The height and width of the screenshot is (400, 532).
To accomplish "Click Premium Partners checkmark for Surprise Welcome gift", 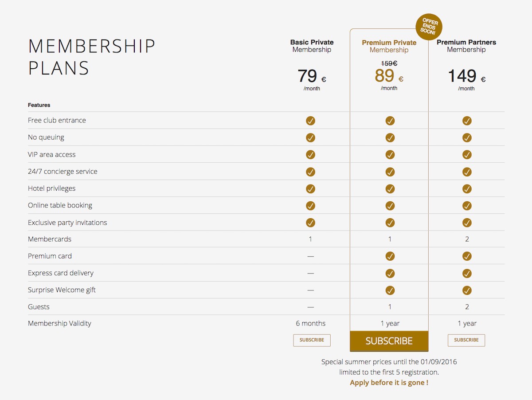I will click(467, 290).
